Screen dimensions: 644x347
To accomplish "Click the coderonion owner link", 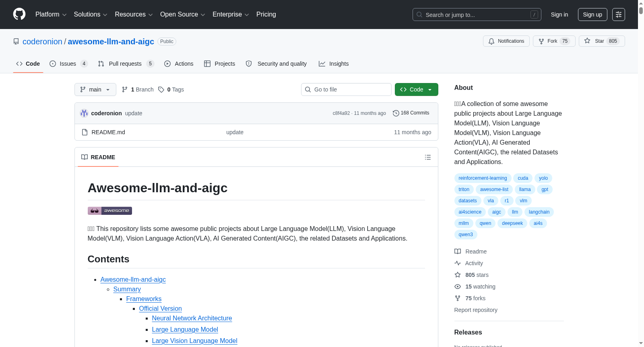I will click(x=42, y=42).
